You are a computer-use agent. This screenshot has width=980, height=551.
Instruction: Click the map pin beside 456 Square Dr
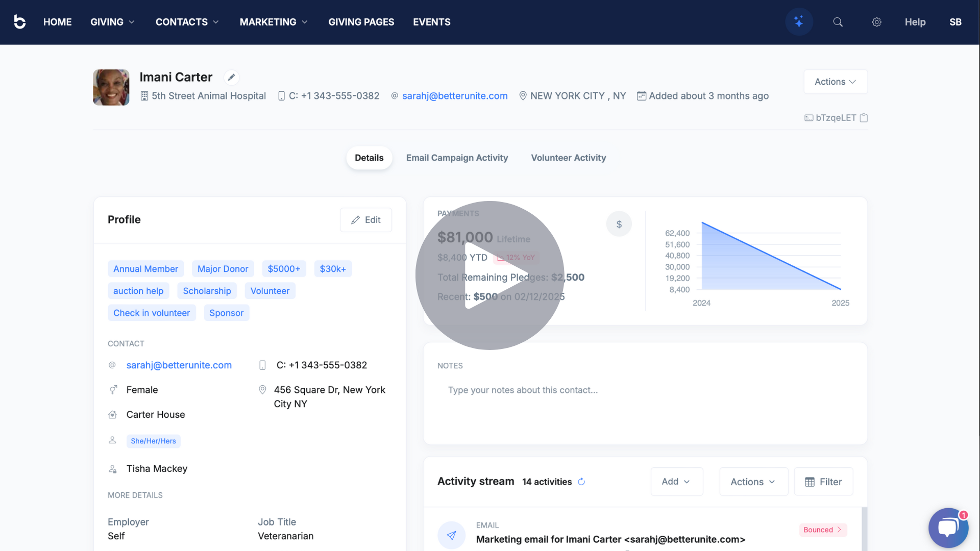pos(262,390)
